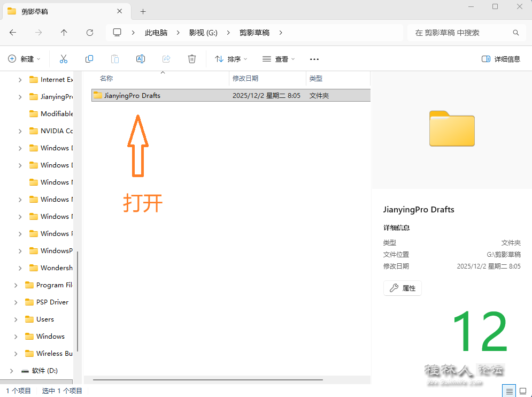
Task: Click the Cut scissors icon
Action: coord(64,59)
